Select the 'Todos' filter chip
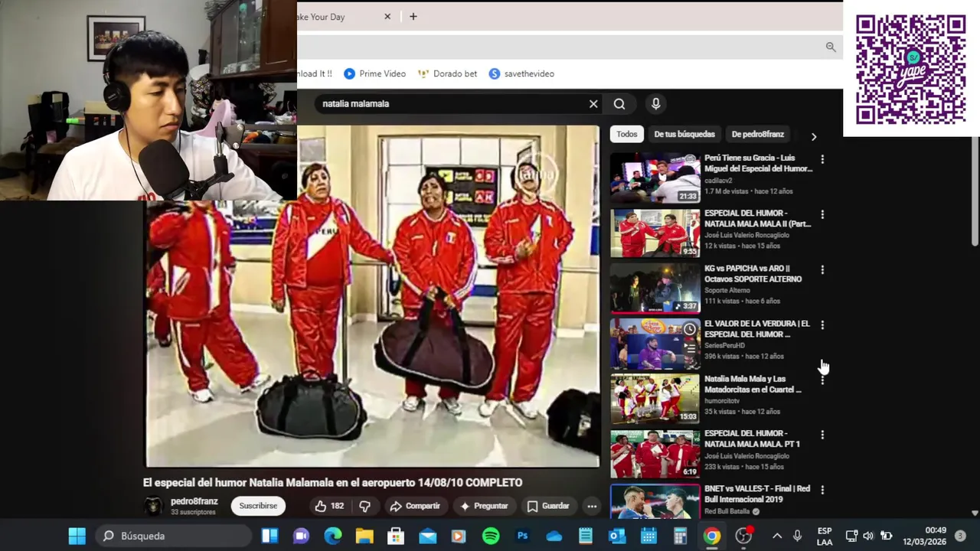This screenshot has height=551, width=980. point(627,134)
